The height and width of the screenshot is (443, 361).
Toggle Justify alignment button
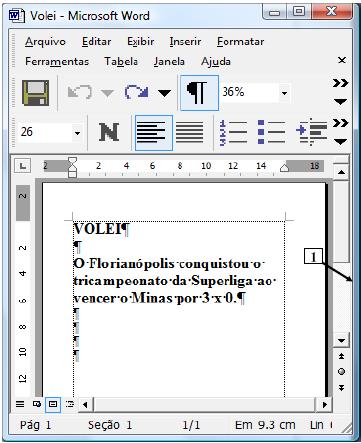tap(190, 133)
